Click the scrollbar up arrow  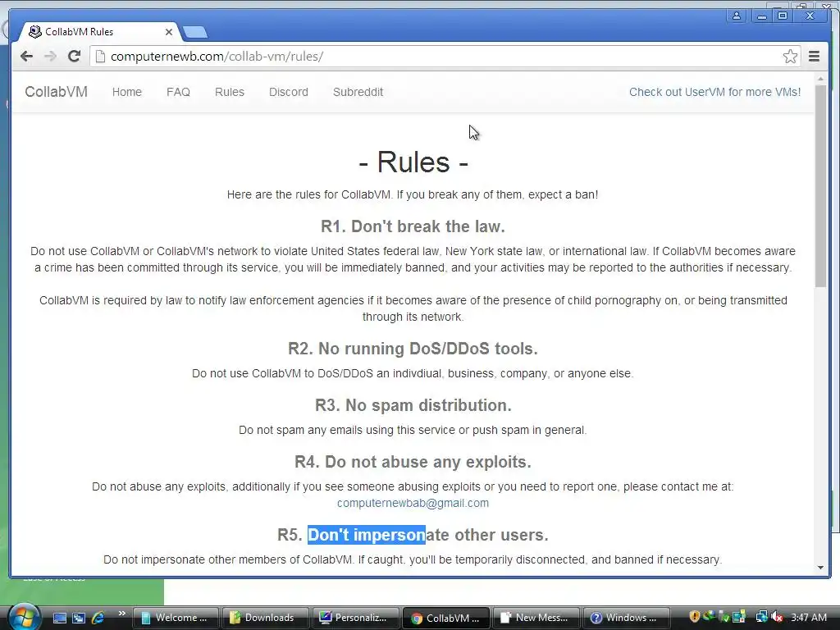coord(820,79)
